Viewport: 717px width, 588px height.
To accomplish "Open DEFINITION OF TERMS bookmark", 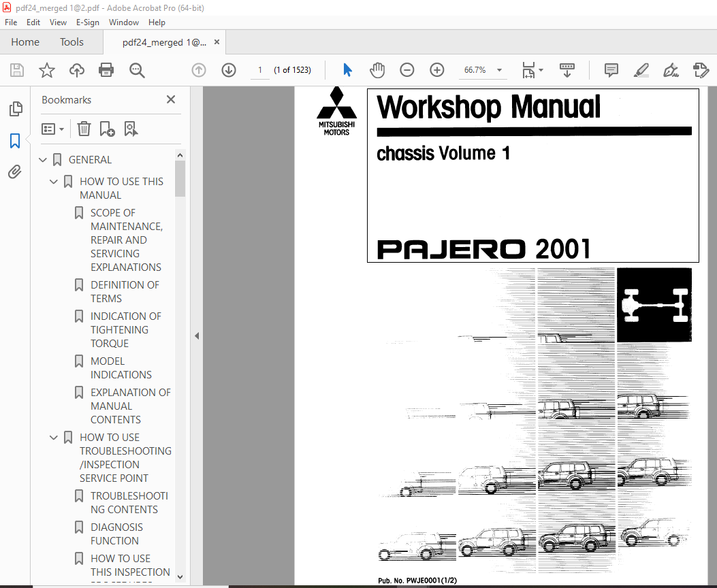I will click(x=125, y=291).
